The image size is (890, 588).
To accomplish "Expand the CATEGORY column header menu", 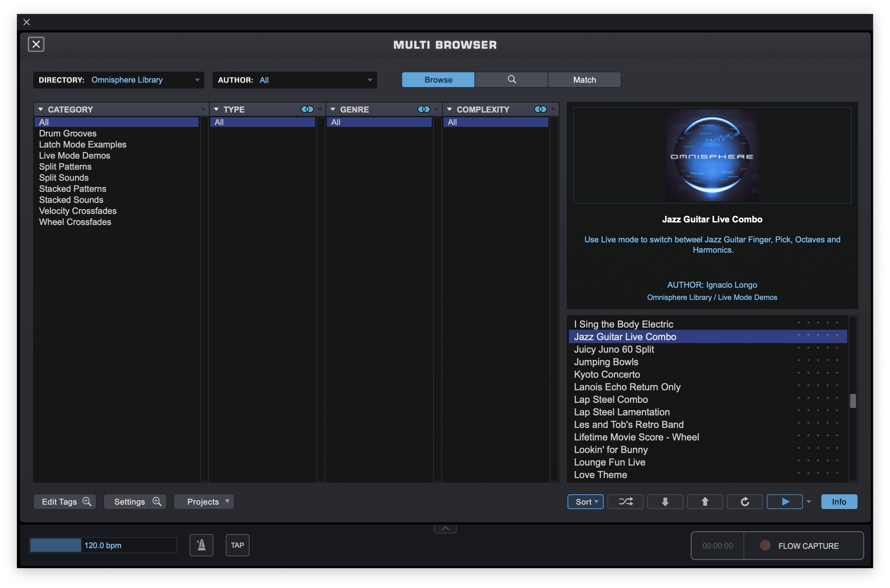I will point(203,110).
